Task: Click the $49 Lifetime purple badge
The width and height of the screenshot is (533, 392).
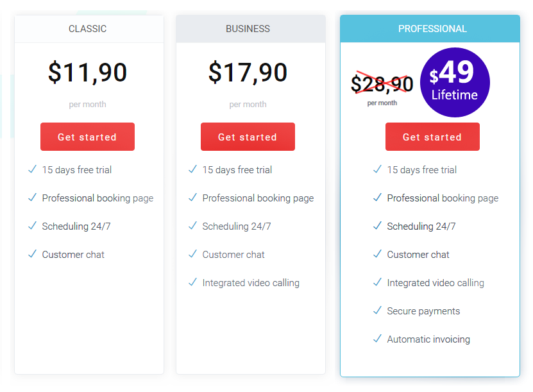Action: [x=455, y=83]
